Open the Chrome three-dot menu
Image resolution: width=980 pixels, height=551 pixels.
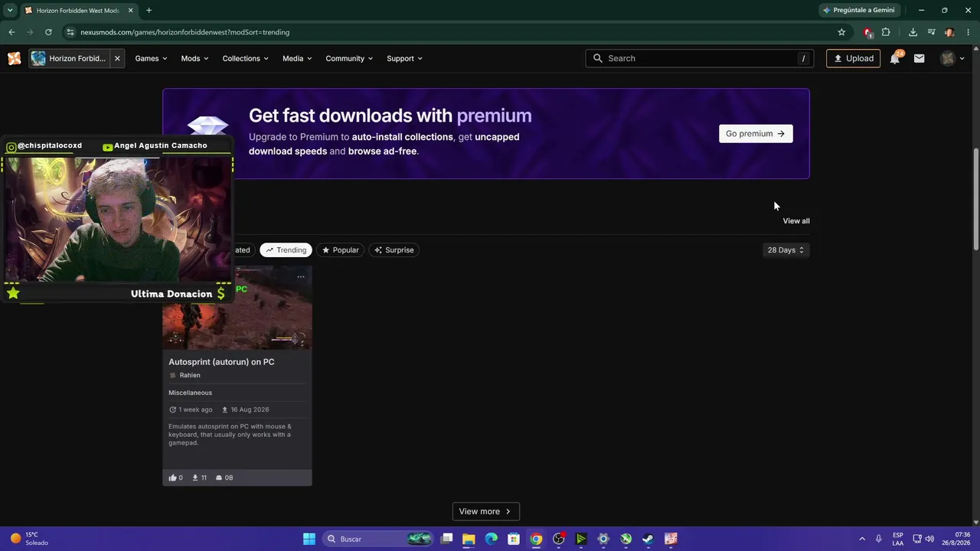(x=969, y=32)
